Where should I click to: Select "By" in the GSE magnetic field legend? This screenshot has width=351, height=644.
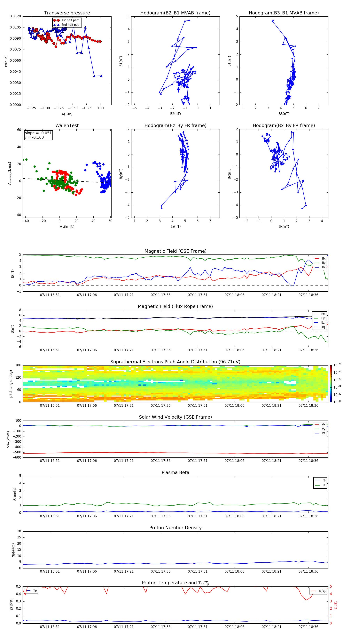320,263
